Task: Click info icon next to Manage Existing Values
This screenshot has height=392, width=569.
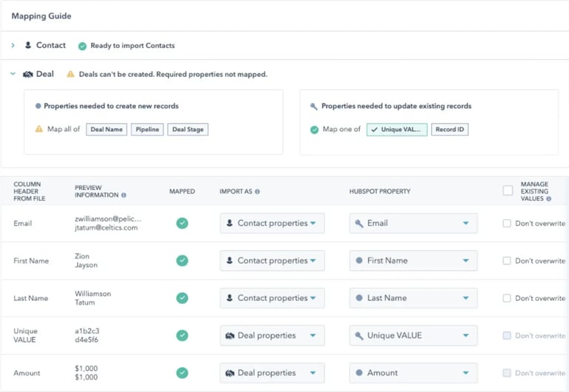Action: point(549,199)
